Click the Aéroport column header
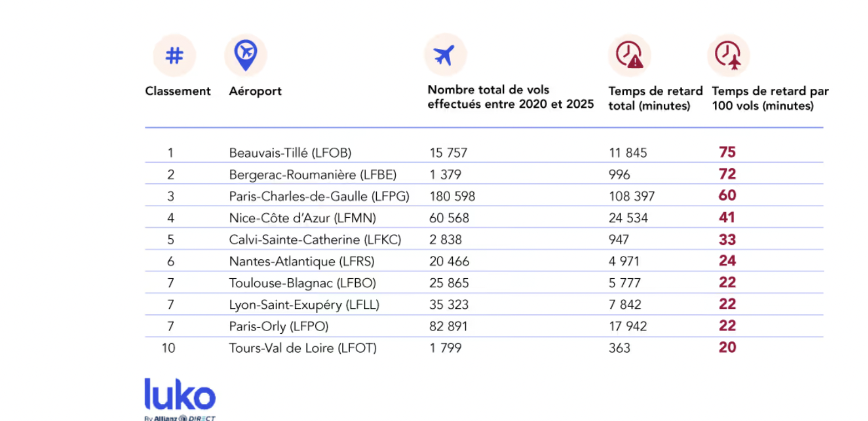Viewport: 868px width, 421px height. click(x=255, y=91)
